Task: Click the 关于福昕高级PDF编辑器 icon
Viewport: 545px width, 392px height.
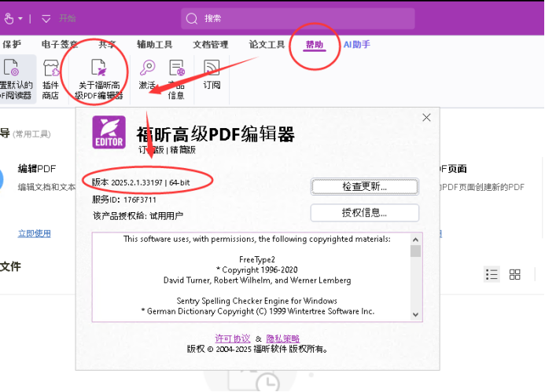Action: click(99, 68)
